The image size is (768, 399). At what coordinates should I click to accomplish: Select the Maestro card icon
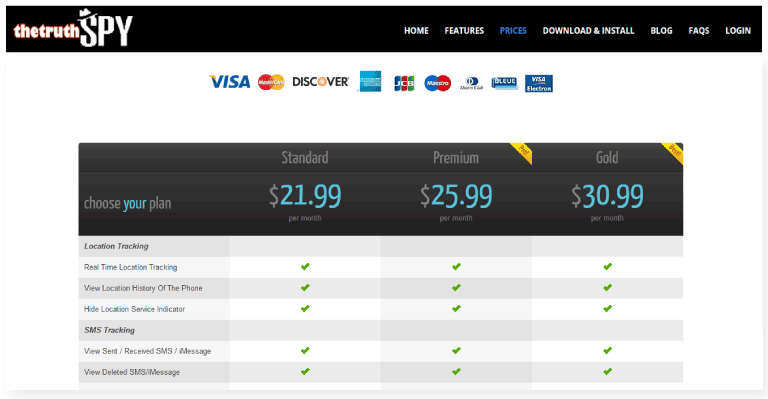(437, 83)
